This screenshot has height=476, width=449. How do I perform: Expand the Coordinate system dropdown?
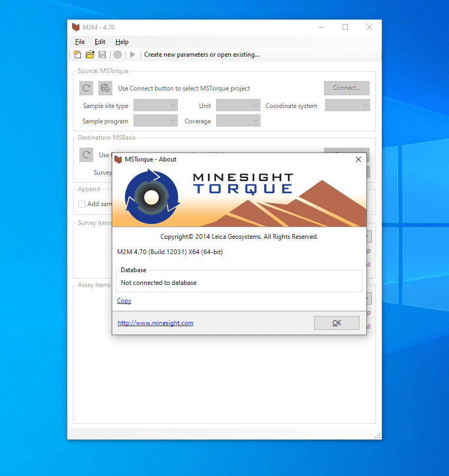pyautogui.click(x=347, y=106)
